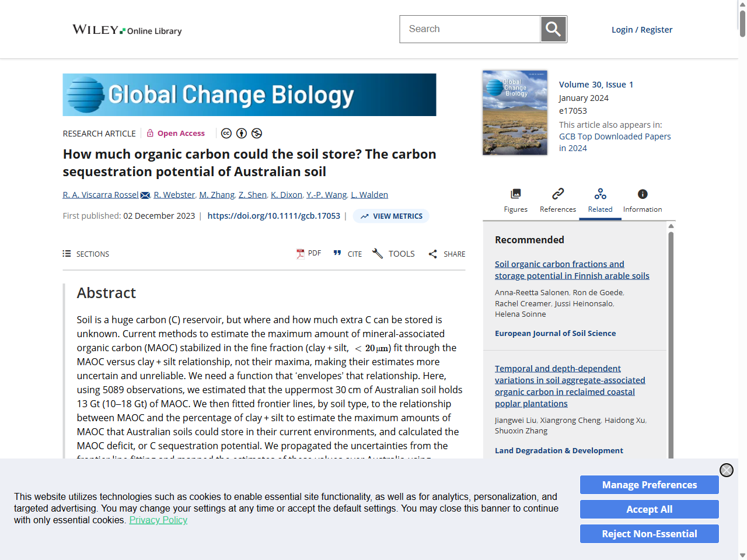747x560 pixels.
Task: Email the corresponding author via envelope icon
Action: click(145, 195)
